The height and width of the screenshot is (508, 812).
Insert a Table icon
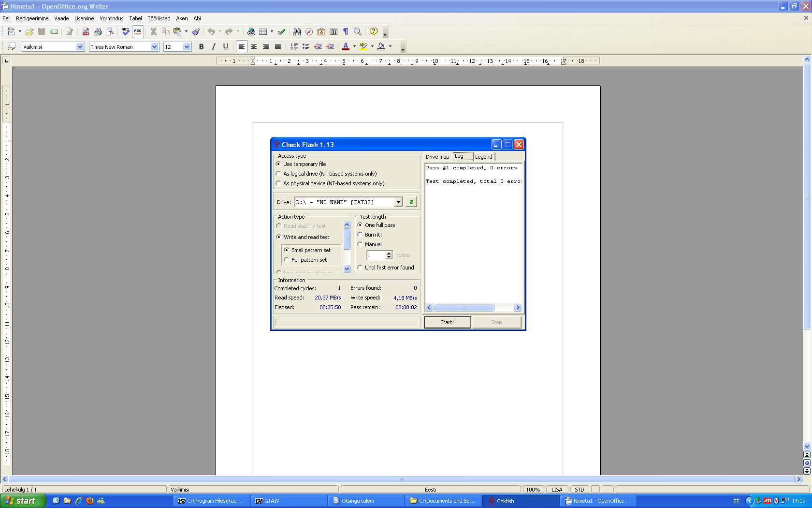pos(263,32)
